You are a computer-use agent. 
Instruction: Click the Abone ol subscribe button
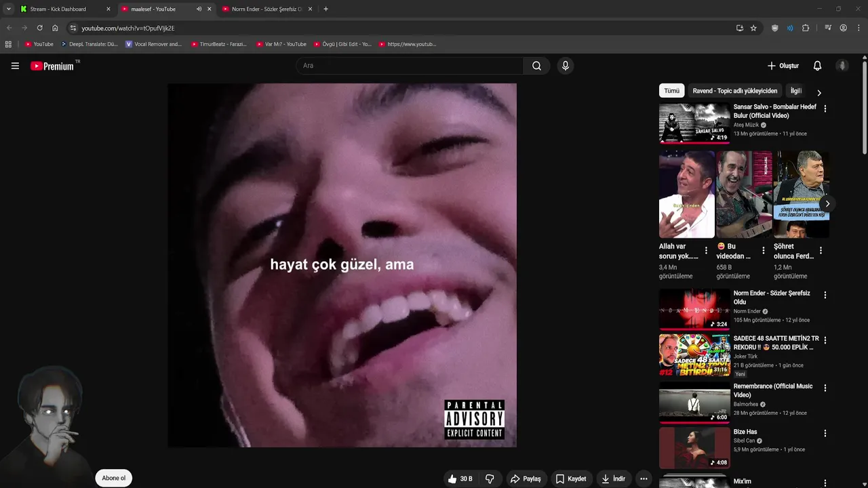pos(113,478)
